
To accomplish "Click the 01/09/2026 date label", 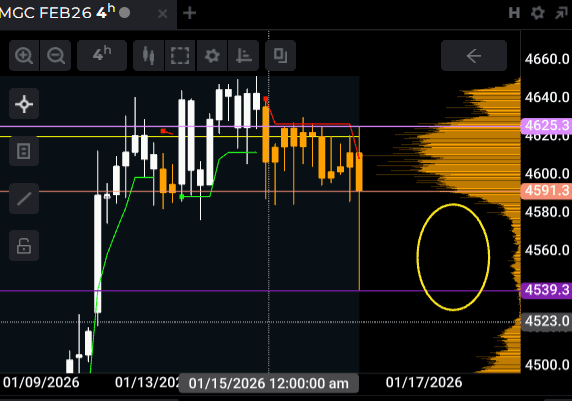I will tap(41, 382).
